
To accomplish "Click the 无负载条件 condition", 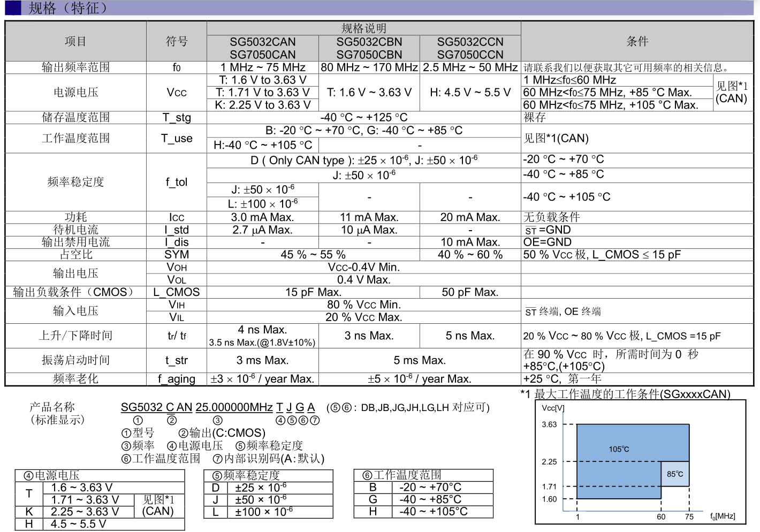I will tap(551, 217).
